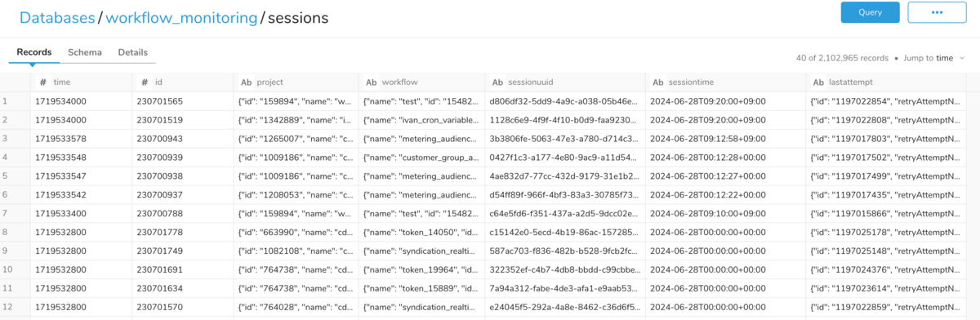Select sessiontime cell 2024-06-28T09:12:58+09:00
Image resolution: width=980 pixels, height=320 pixels.
click(x=725, y=139)
